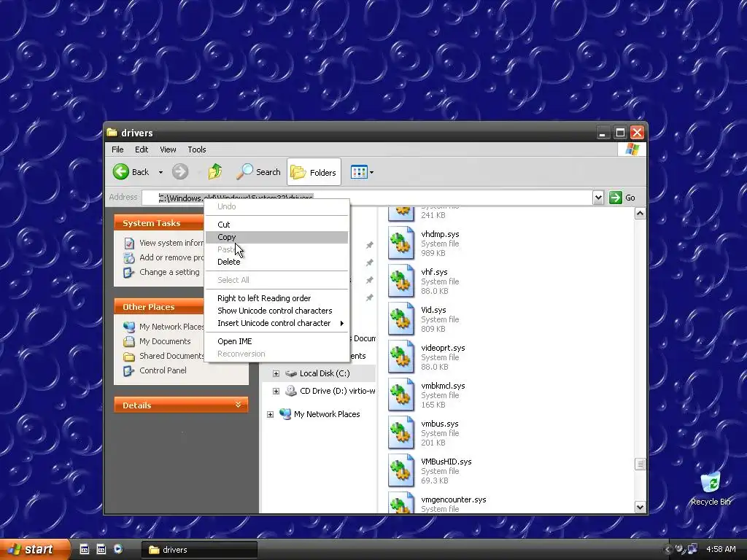Click the View system information icon
The height and width of the screenshot is (560, 747).
click(129, 244)
